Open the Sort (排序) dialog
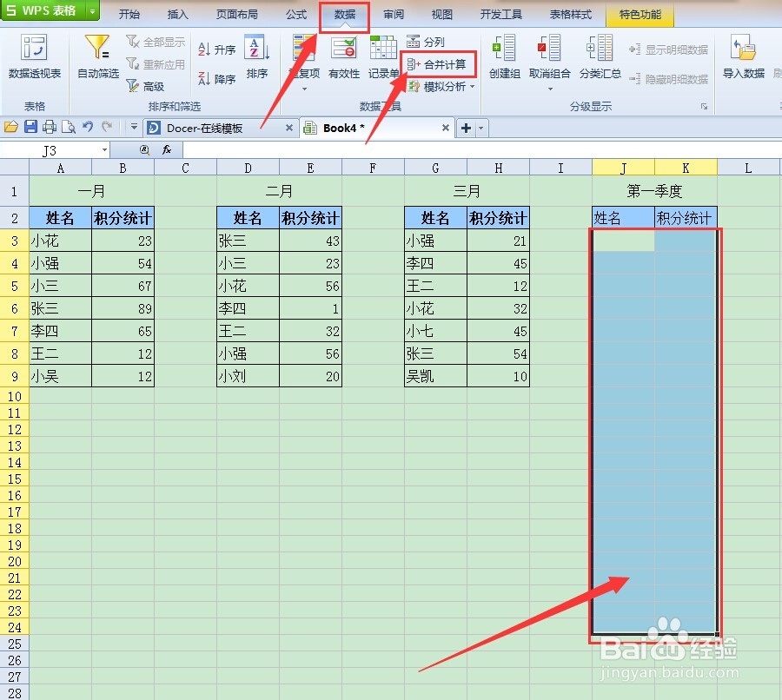 (x=257, y=56)
